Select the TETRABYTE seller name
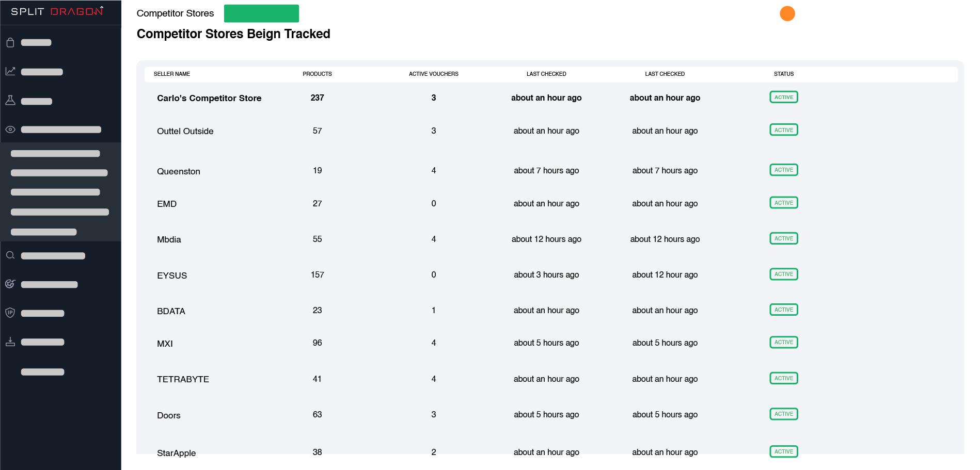This screenshot has height=470, width=980. point(183,379)
